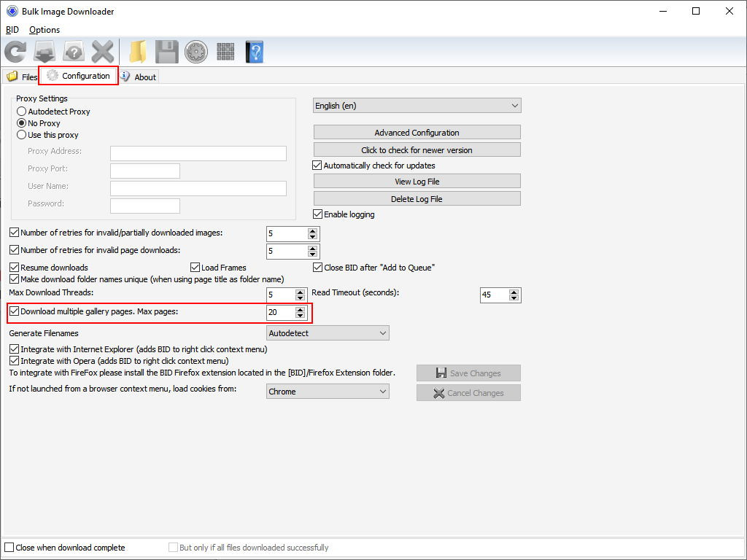Switch to the Configuration tab
747x560 pixels.
tap(79, 76)
